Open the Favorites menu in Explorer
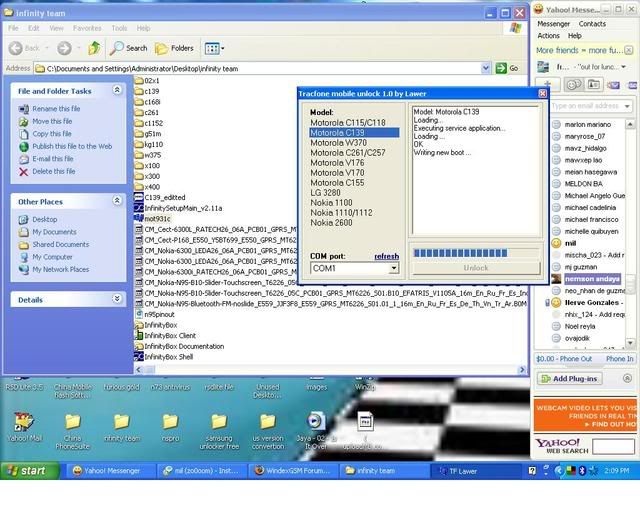Viewport: 640px width, 505px height. [87, 28]
